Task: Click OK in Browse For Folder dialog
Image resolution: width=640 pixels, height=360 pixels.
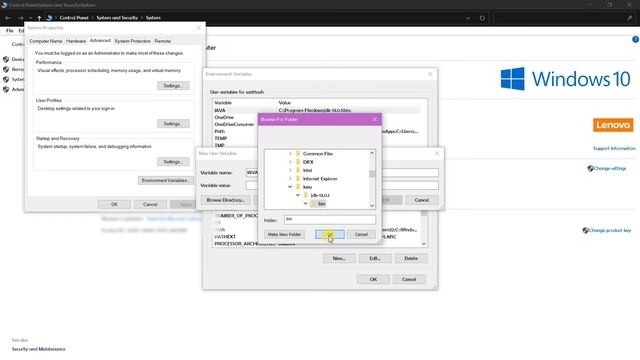Action: tap(329, 234)
